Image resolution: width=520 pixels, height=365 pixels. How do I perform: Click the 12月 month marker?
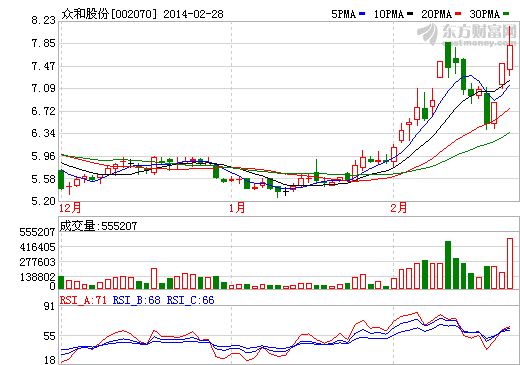[x=70, y=208]
